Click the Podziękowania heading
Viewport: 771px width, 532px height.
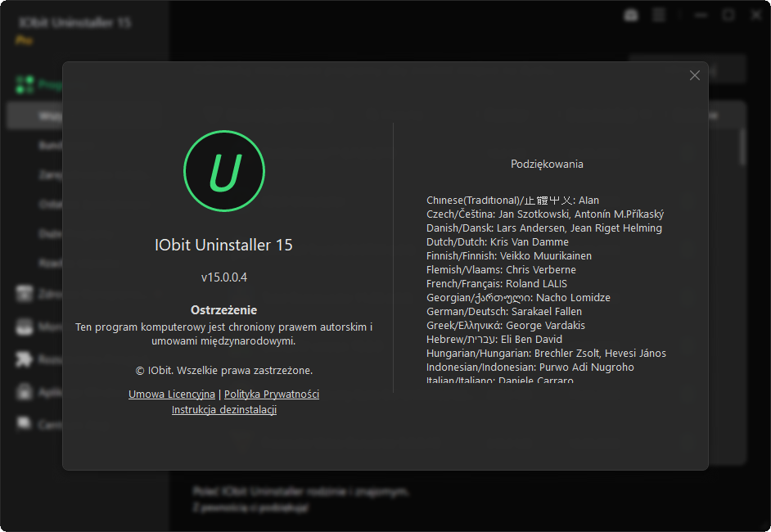547,165
